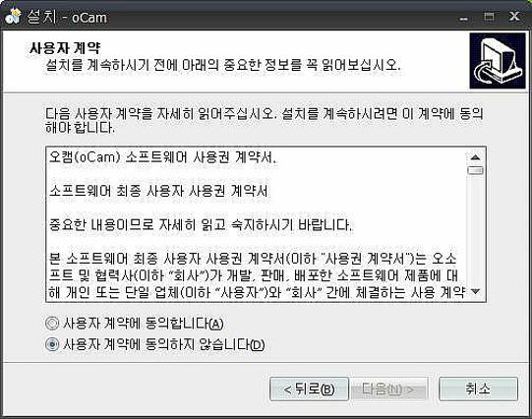Click the 오캠(oCam) 소프트웨어 사용권 계약서 line
532x419 pixels.
click(x=163, y=157)
